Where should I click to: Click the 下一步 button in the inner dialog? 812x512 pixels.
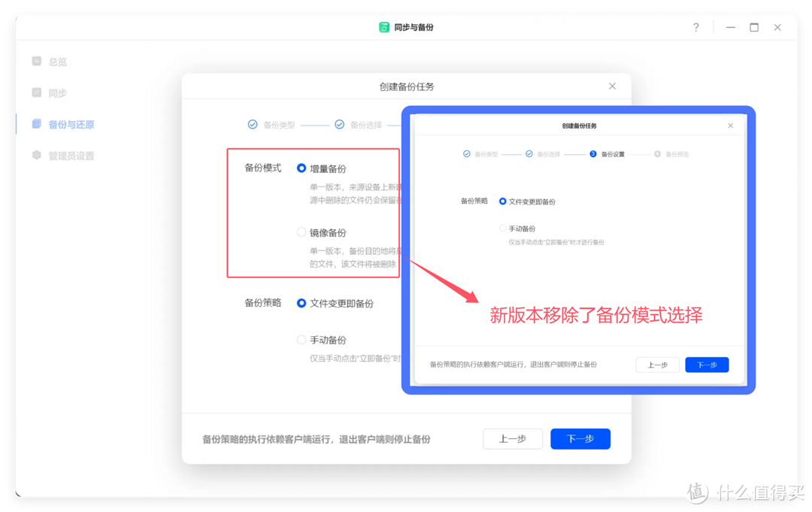click(x=706, y=365)
